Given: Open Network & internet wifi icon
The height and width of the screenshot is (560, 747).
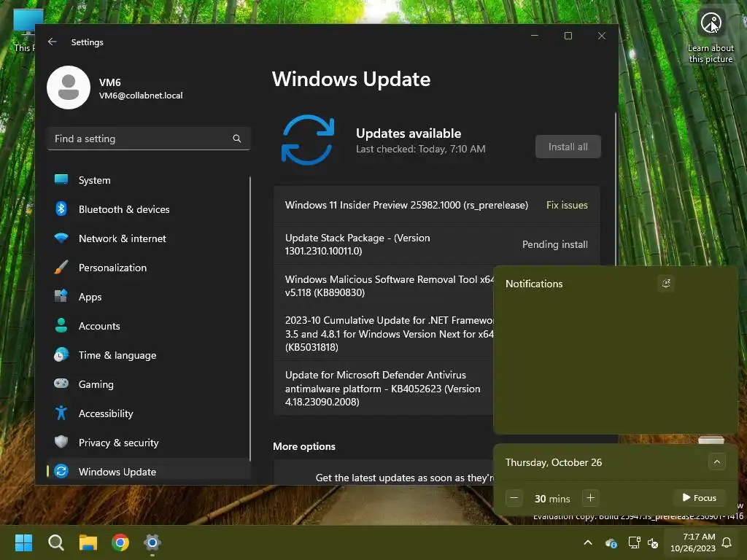Looking at the screenshot, I should [61, 238].
